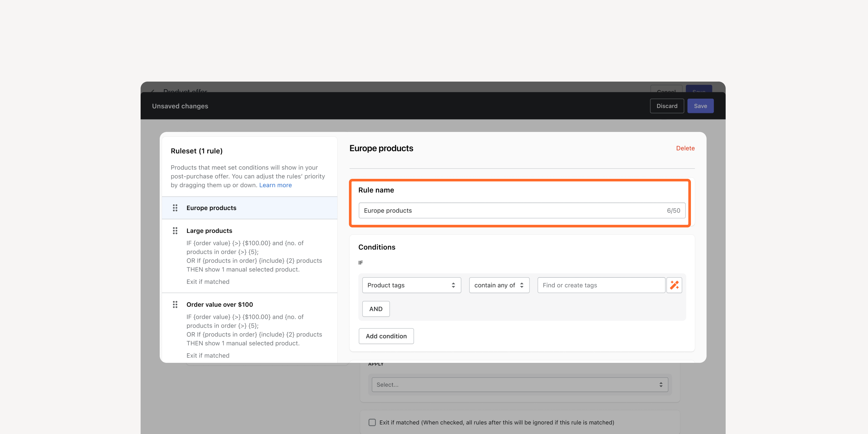Click the Conditions heading
Viewport: 868px width, 434px height.
click(x=376, y=247)
